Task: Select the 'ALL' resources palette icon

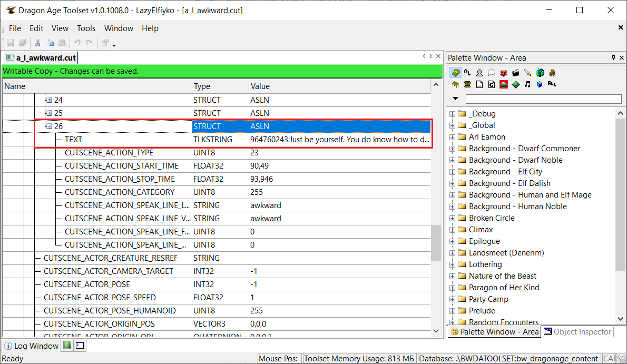Action: tap(552, 84)
